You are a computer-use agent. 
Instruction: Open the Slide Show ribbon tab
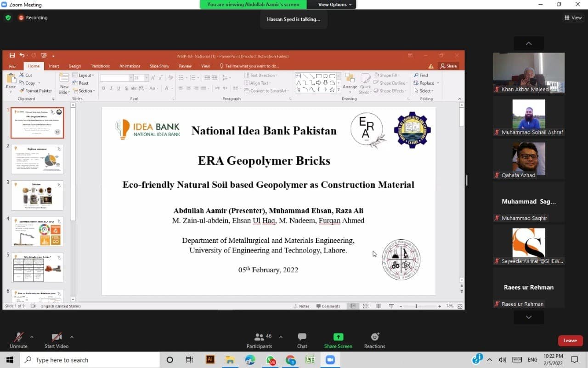[x=159, y=66]
